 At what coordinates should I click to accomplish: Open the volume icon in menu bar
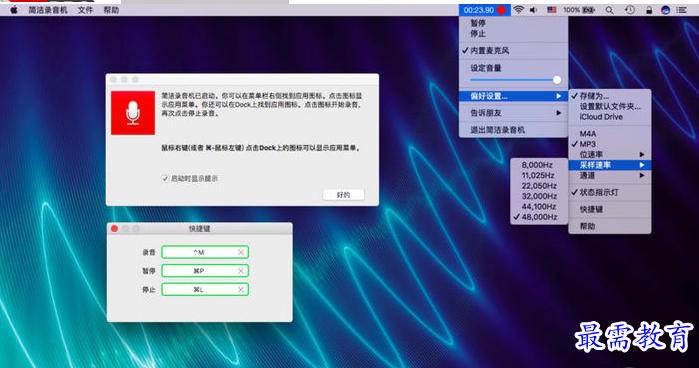(534, 10)
